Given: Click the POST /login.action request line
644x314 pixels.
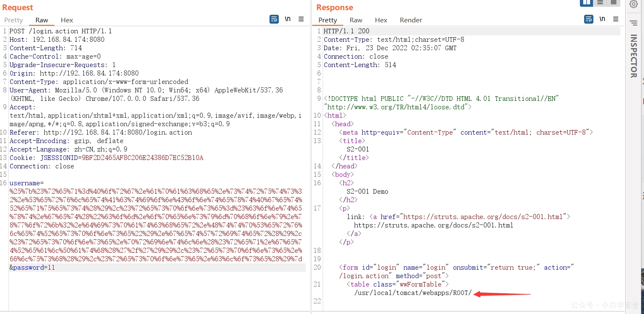Looking at the screenshot, I should coord(61,31).
